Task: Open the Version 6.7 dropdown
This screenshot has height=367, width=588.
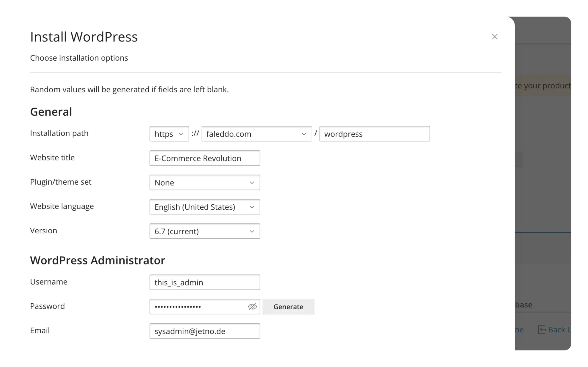Action: (205, 231)
